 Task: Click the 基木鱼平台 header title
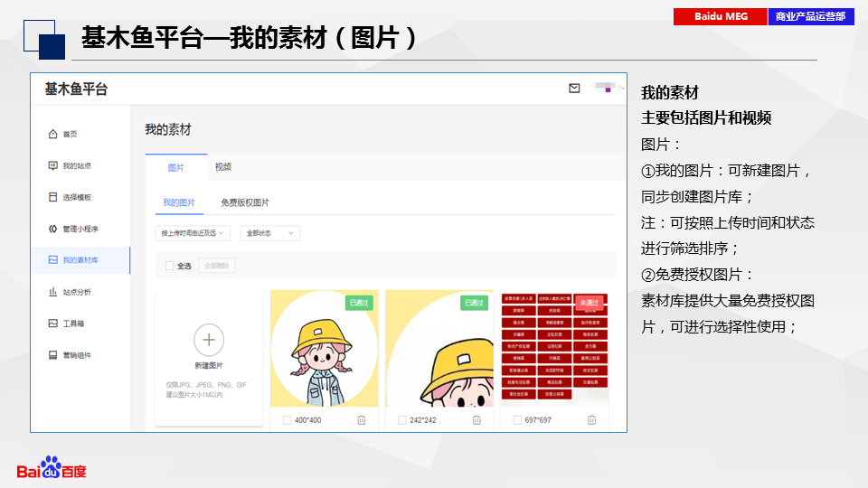(76, 89)
